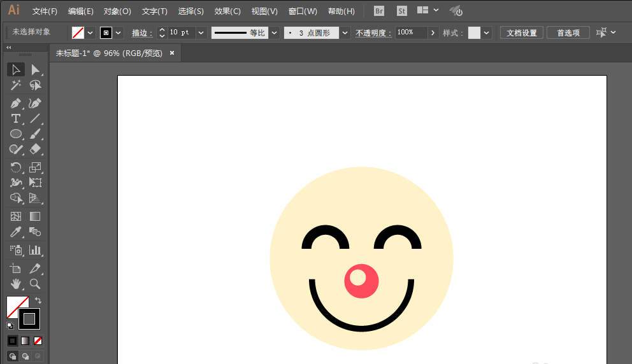Open the stroke weight dropdown
Viewport: 632px width, 364px height.
tap(201, 32)
